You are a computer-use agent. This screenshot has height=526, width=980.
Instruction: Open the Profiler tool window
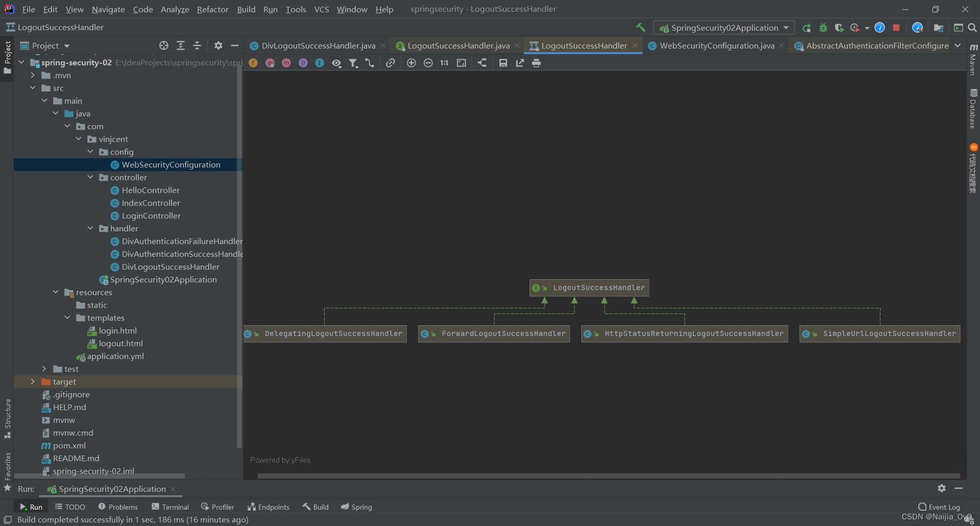coord(218,507)
